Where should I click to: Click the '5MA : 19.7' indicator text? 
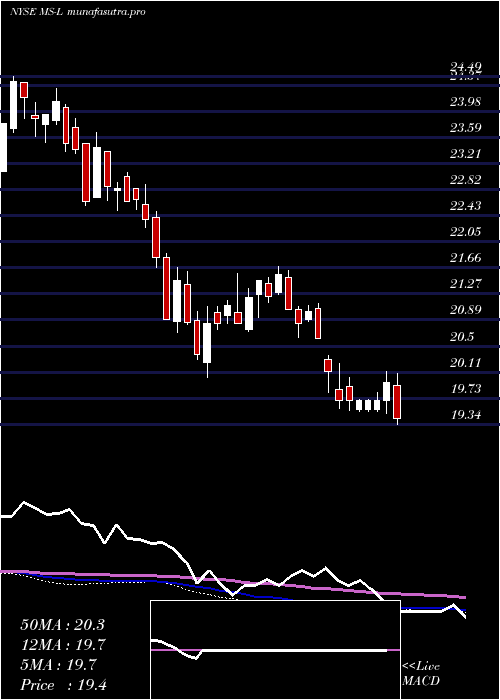click(x=58, y=665)
